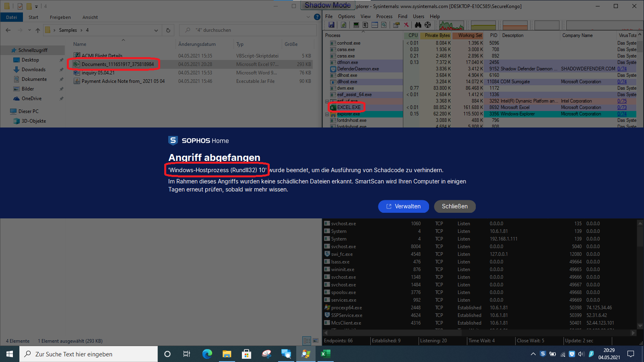Viewport: 644px width, 362px height.
Task: Open File Explorer help question mark icon
Action: 317,17
